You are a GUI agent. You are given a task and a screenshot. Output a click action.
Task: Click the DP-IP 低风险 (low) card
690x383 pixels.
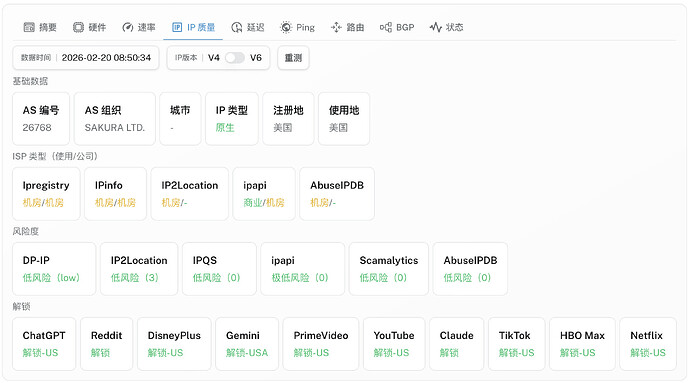click(x=54, y=269)
